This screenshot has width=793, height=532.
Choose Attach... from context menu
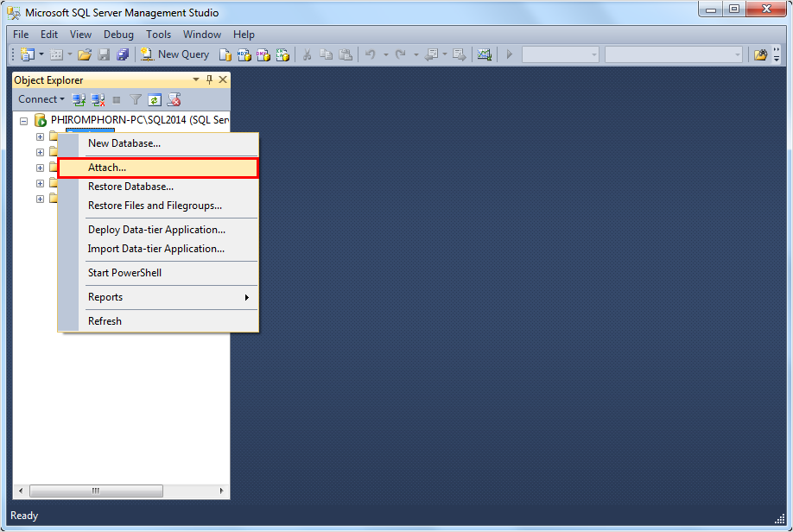coord(158,168)
